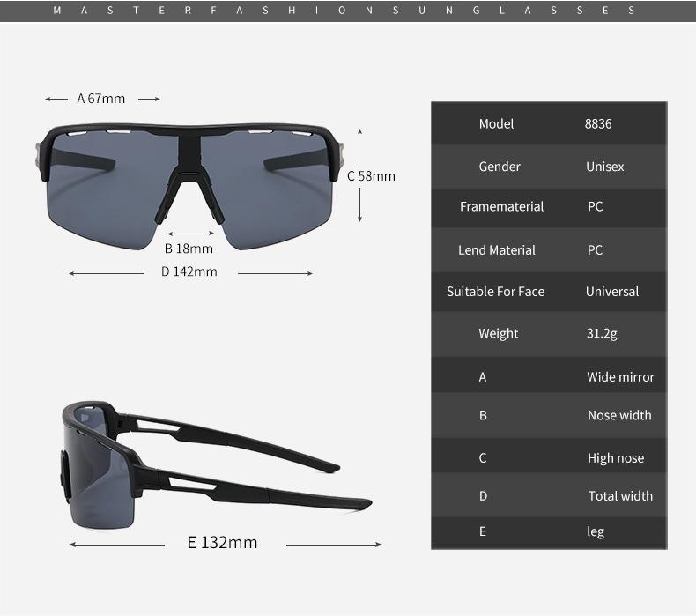The height and width of the screenshot is (616, 696).
Task: Click the Total width description
Action: 620,496
